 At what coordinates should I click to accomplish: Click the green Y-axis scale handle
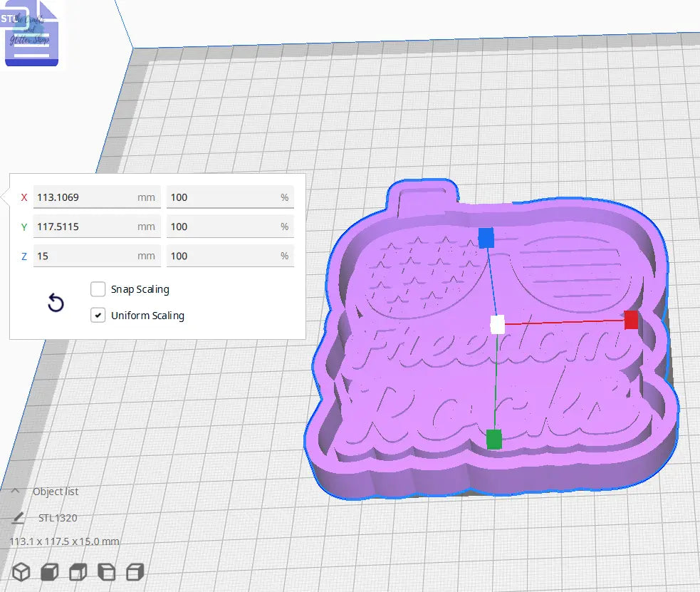tap(493, 440)
